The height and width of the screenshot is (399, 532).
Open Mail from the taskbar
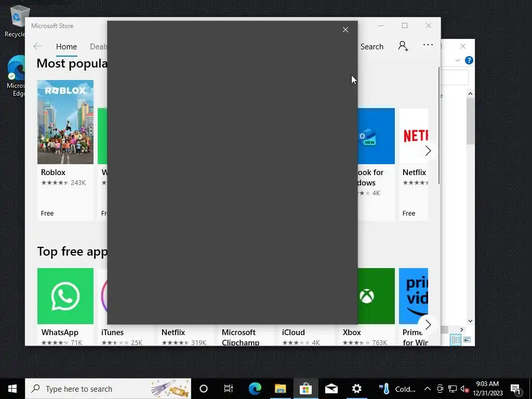331,389
